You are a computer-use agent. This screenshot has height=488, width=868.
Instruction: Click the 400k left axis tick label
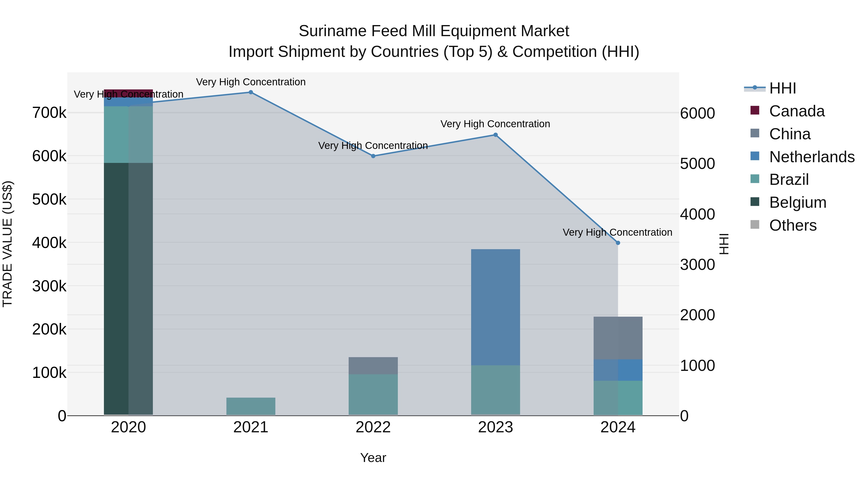click(x=49, y=243)
